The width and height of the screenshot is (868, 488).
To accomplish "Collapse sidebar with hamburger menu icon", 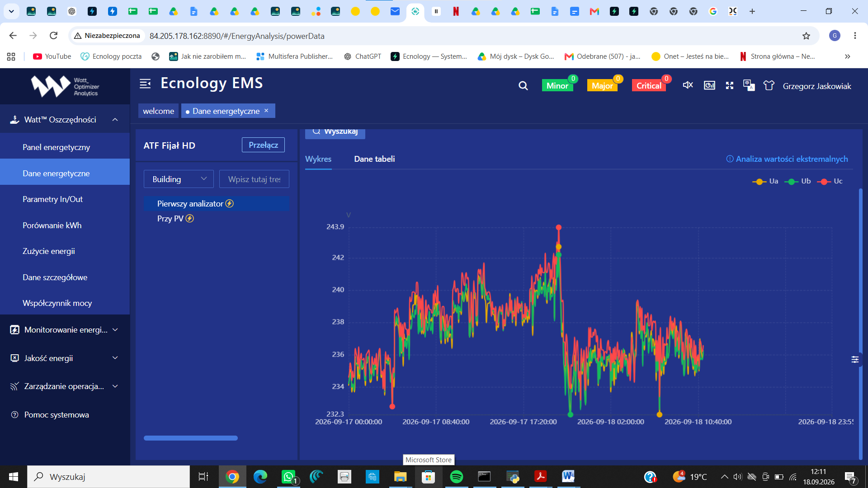I will point(145,84).
